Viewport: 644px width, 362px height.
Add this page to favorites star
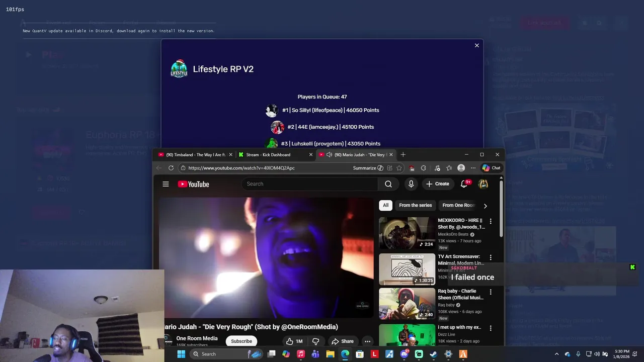click(399, 168)
